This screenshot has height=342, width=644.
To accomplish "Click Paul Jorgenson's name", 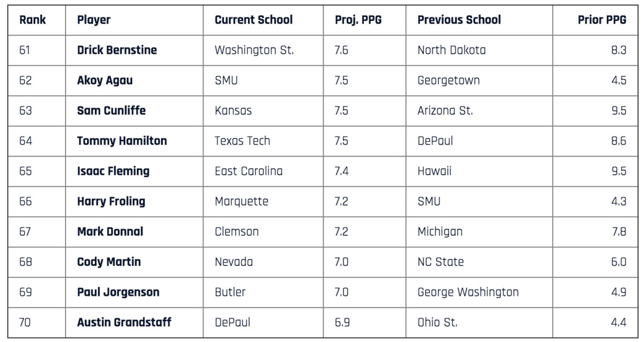I will click(118, 292).
